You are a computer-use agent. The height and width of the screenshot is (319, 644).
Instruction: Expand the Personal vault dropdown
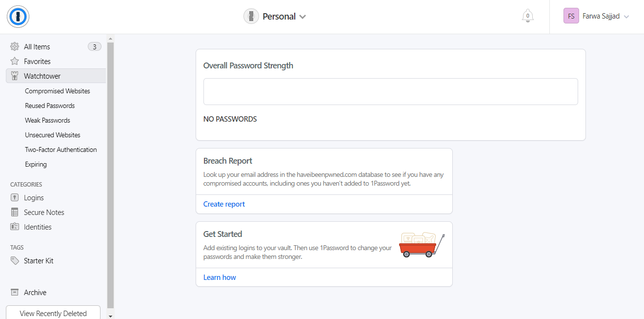(302, 17)
